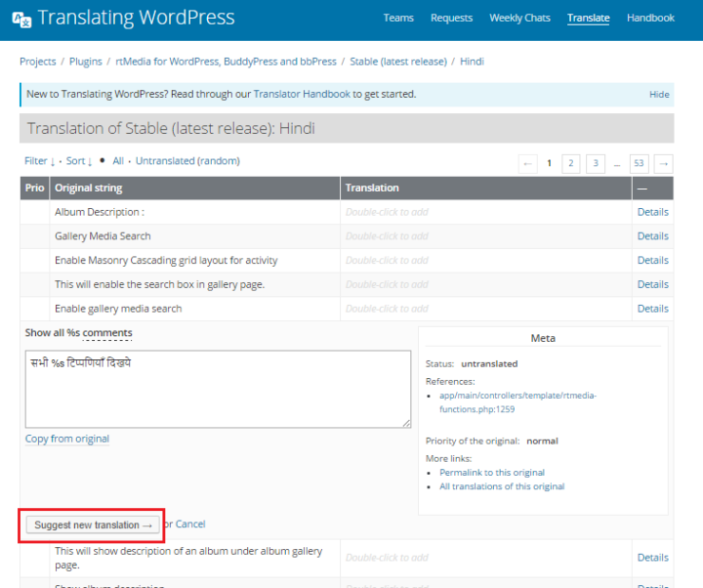
Task: Open Details for Album Description row
Action: tap(652, 212)
